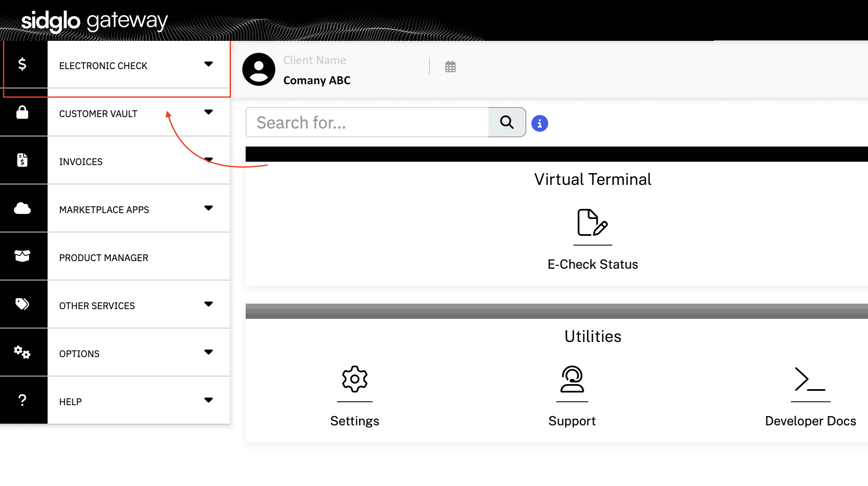Expand the Customer Vault dropdown arrow
This screenshot has width=868, height=486.
208,112
